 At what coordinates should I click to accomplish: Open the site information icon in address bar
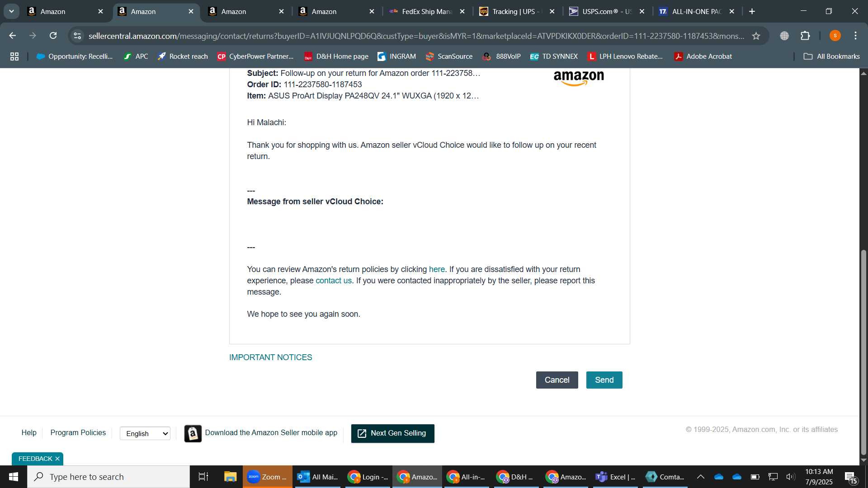77,36
